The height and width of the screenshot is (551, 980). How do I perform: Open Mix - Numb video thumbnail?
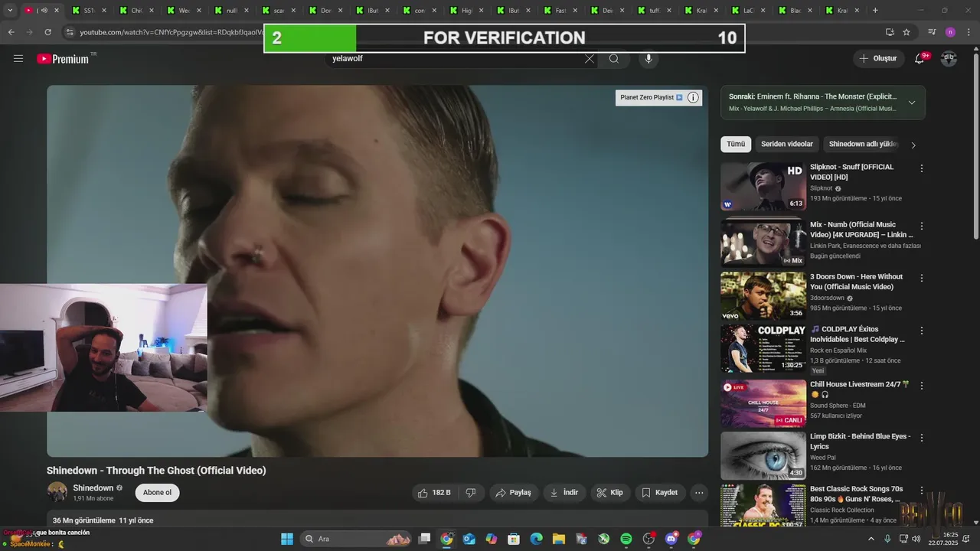[763, 243]
